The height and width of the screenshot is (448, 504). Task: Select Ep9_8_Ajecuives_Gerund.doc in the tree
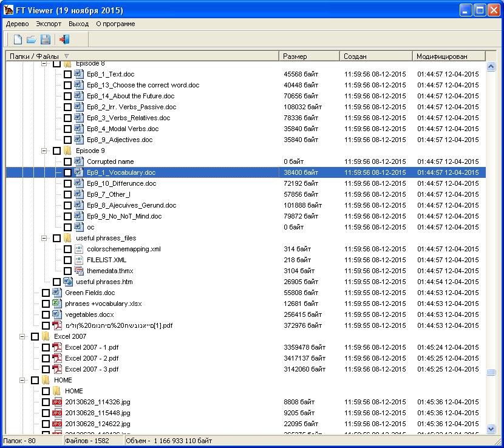click(131, 205)
